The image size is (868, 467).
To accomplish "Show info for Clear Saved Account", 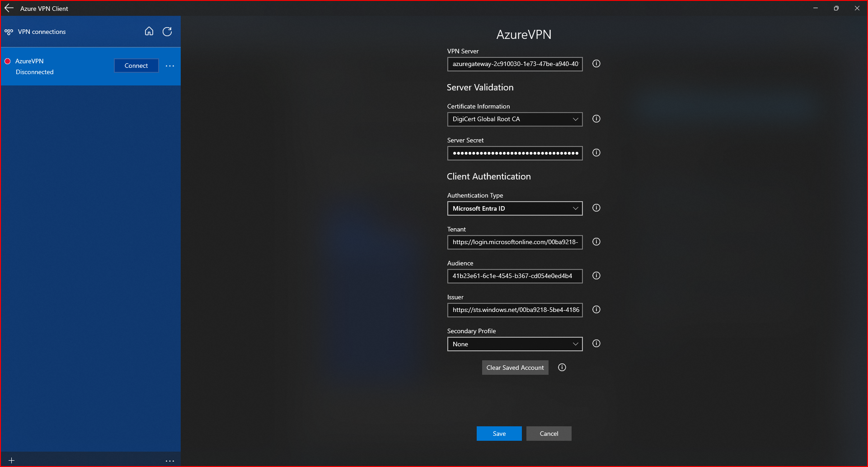I will [x=562, y=368].
